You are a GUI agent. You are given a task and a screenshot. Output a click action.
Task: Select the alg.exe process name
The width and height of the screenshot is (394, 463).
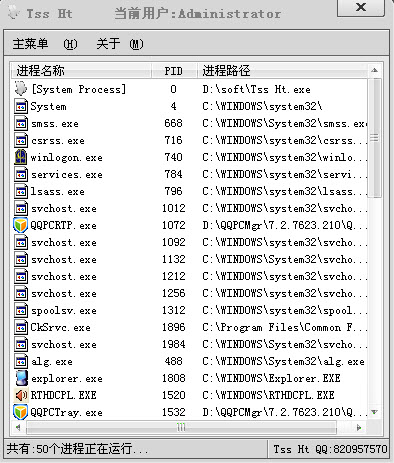point(52,362)
